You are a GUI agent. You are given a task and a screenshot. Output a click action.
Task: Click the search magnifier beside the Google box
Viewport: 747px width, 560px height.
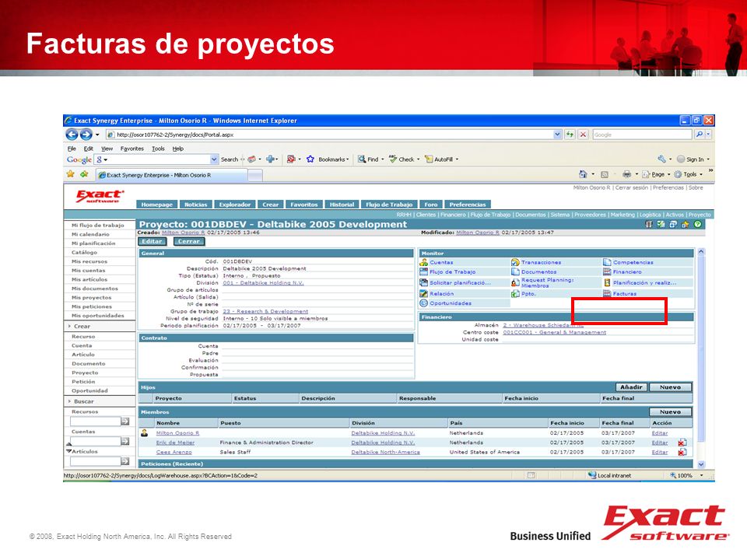(699, 135)
